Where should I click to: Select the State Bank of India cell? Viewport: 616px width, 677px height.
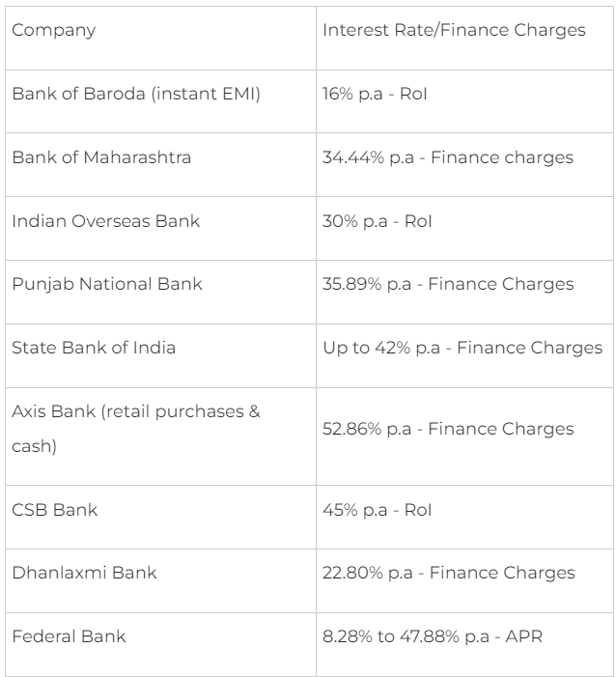[x=160, y=355]
